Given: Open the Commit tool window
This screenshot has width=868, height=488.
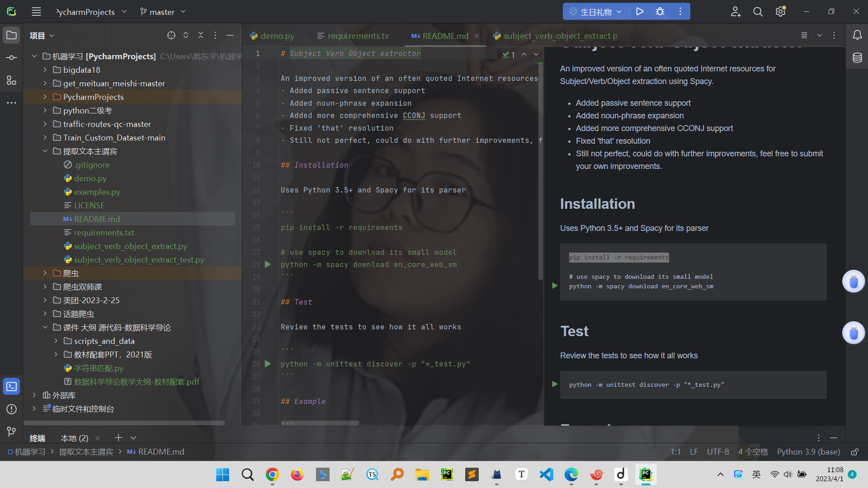Looking at the screenshot, I should tap(11, 58).
